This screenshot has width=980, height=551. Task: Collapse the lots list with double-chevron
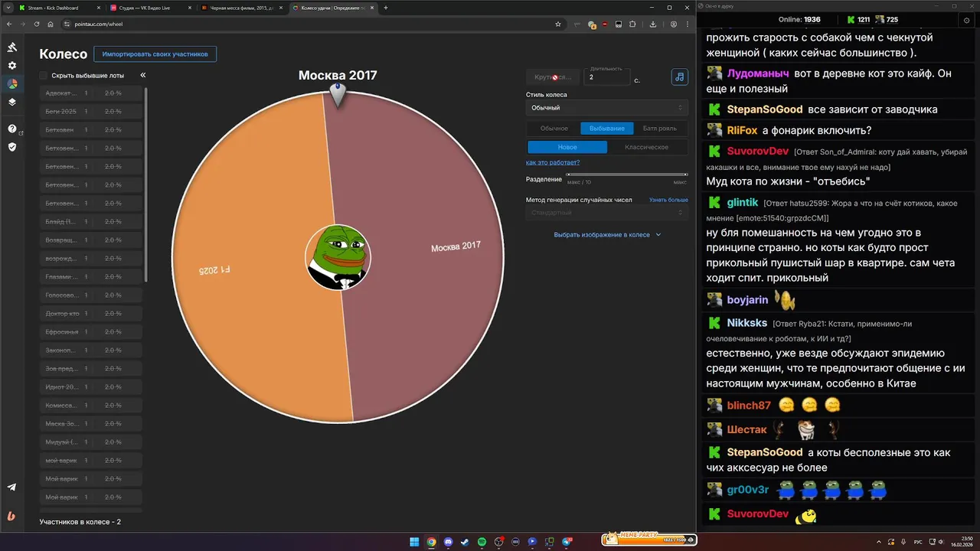coord(142,75)
